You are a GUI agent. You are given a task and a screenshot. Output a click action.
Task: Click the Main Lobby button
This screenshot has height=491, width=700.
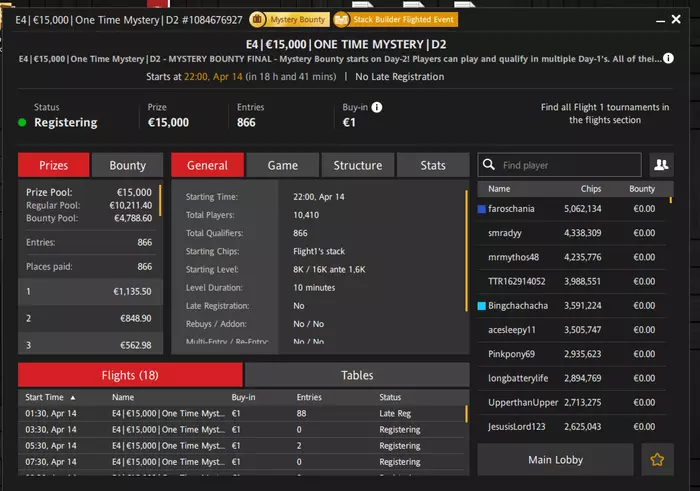[x=555, y=459]
